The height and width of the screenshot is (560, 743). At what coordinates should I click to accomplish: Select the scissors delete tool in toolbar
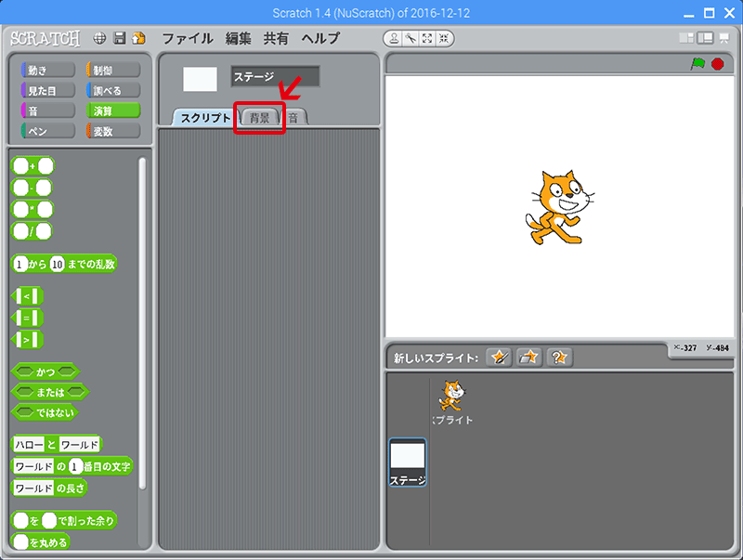pos(411,39)
